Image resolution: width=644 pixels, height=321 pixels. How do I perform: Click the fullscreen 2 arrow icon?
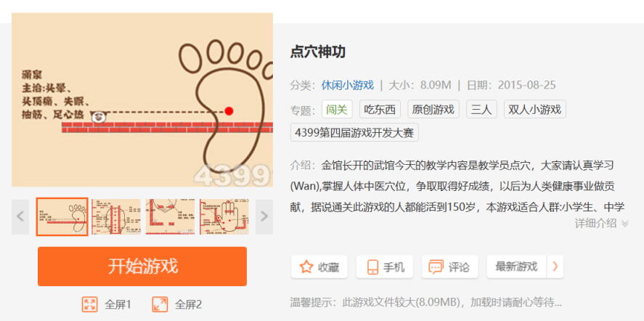pyautogui.click(x=160, y=304)
